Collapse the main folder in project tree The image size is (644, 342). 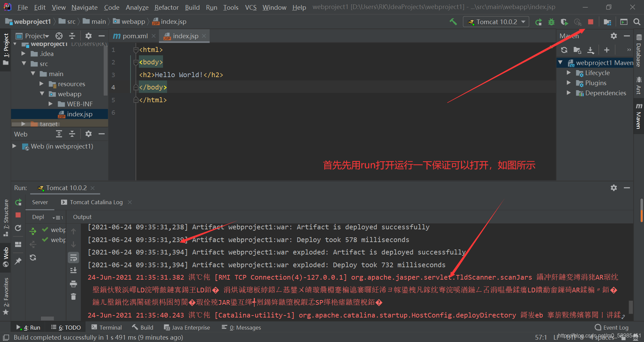33,74
